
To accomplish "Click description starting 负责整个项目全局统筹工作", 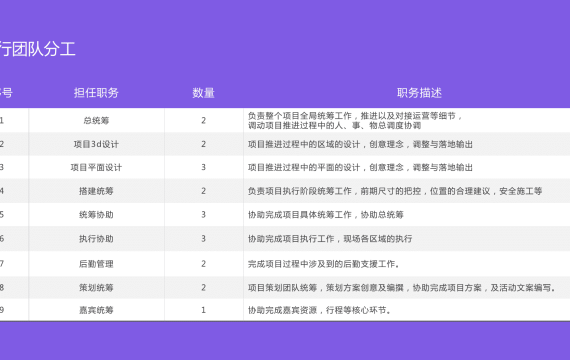I will 355,121.
